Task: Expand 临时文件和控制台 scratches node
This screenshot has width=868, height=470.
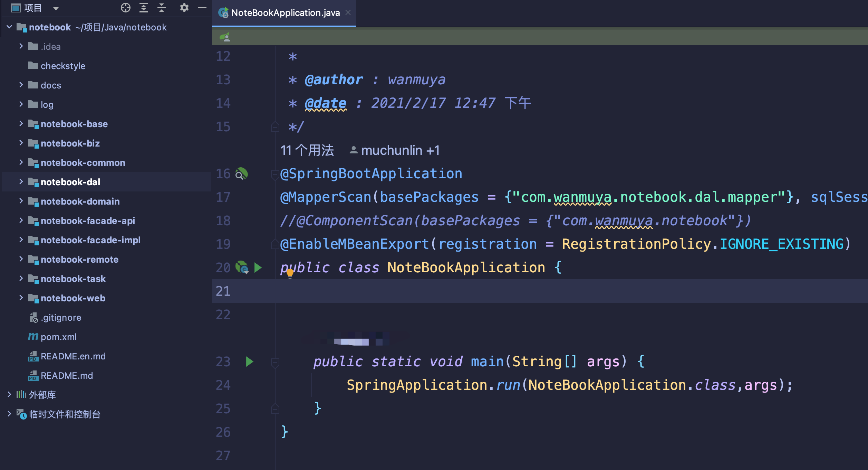Action: (x=9, y=414)
